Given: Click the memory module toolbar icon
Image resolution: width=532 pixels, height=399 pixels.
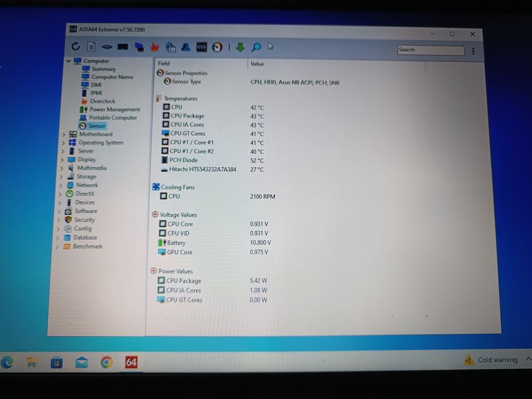Looking at the screenshot, I should (107, 47).
